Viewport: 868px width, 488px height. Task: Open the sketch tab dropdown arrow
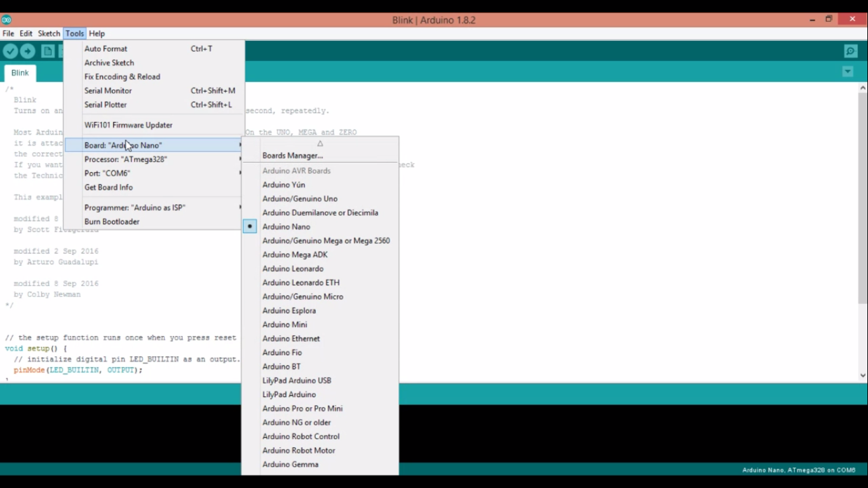coord(848,72)
